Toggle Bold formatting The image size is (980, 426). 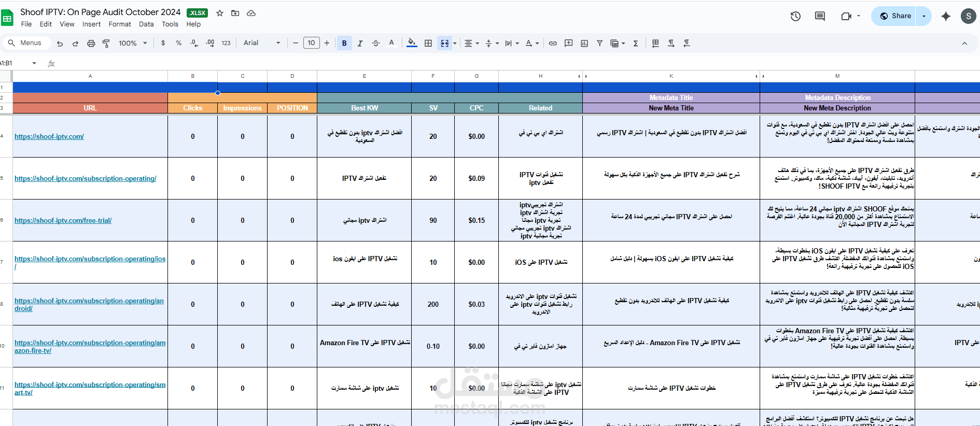pyautogui.click(x=344, y=43)
